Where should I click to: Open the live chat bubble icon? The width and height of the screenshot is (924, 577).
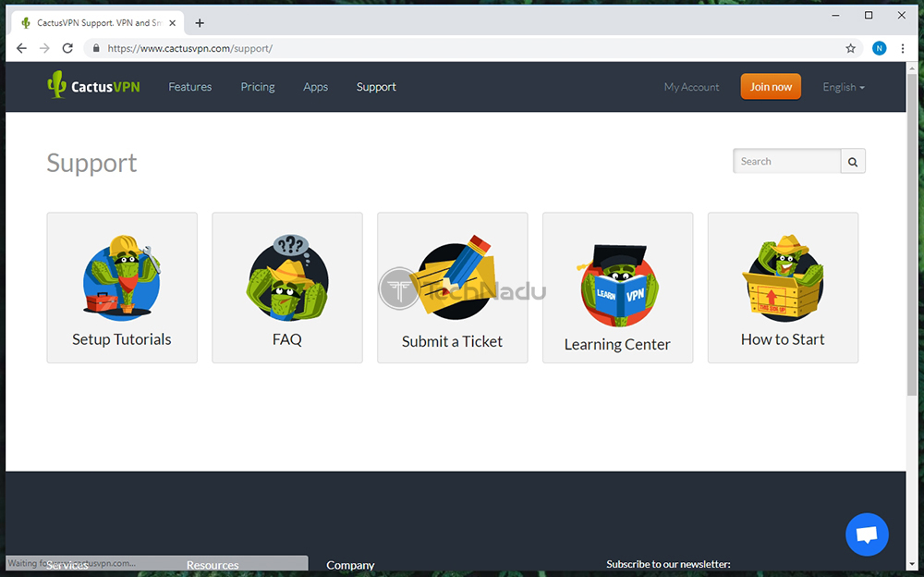(x=867, y=534)
